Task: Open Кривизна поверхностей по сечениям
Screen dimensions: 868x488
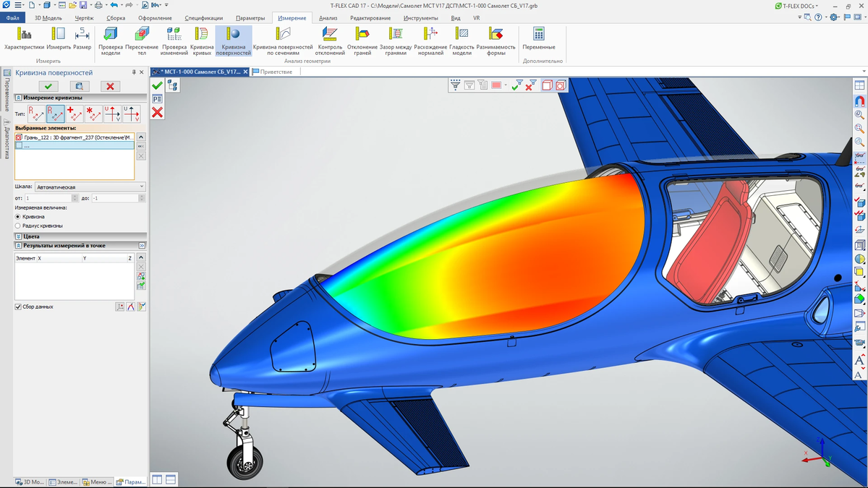Action: pos(283,42)
